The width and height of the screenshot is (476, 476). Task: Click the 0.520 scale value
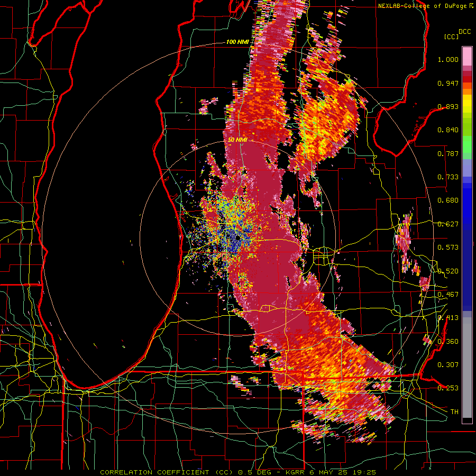click(448, 271)
